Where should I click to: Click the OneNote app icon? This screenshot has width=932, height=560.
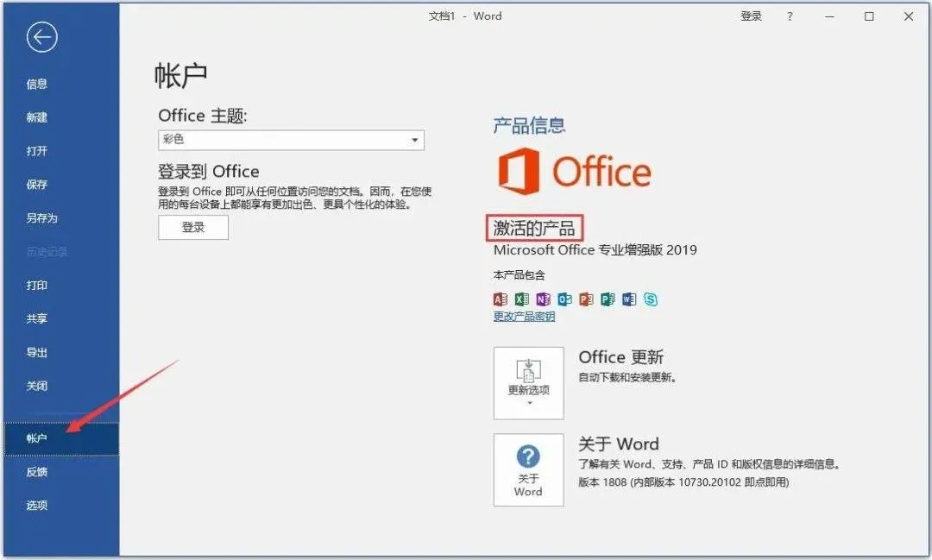point(544,299)
